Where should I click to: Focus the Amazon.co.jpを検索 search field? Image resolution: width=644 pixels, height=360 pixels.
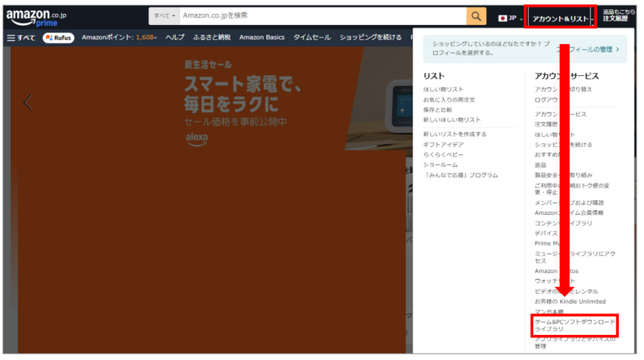coord(323,16)
